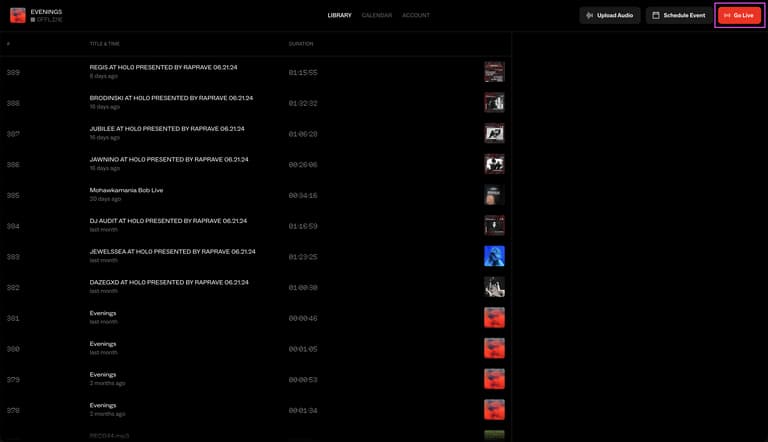Click duration 01:00:30 of DAZEGXD recording
The width and height of the screenshot is (768, 442).
tap(303, 288)
